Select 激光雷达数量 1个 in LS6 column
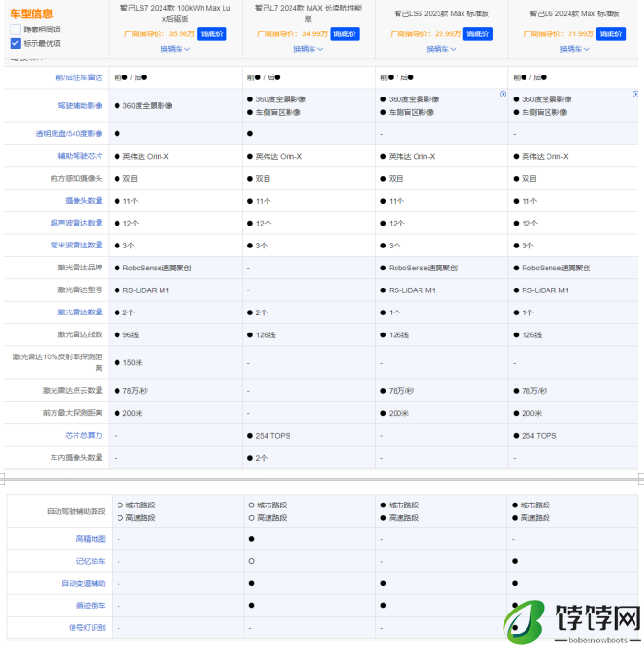 click(395, 312)
